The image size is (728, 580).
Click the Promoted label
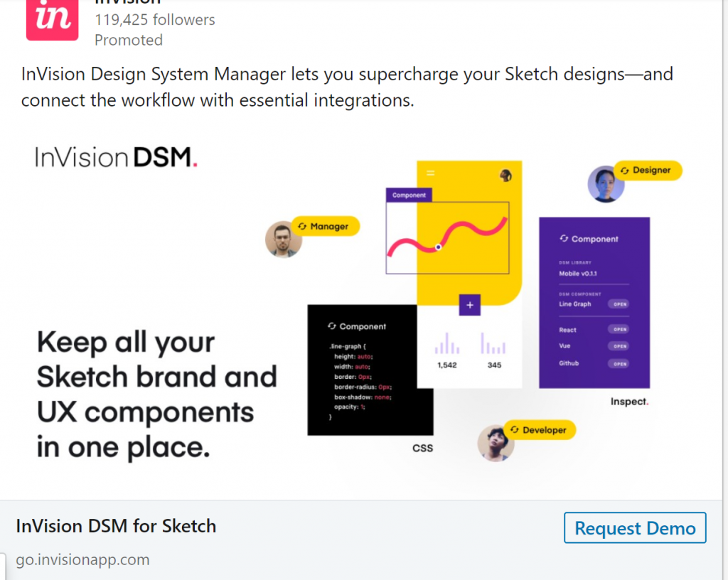pos(129,41)
